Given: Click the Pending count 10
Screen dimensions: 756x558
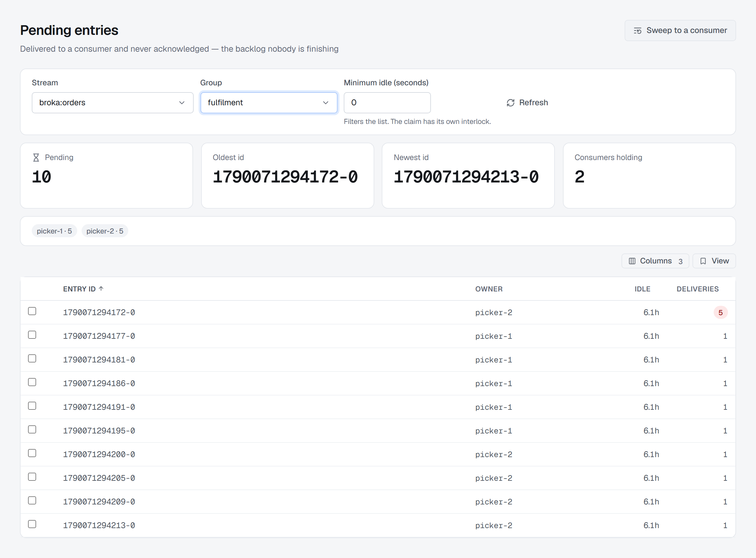Looking at the screenshot, I should (41, 177).
